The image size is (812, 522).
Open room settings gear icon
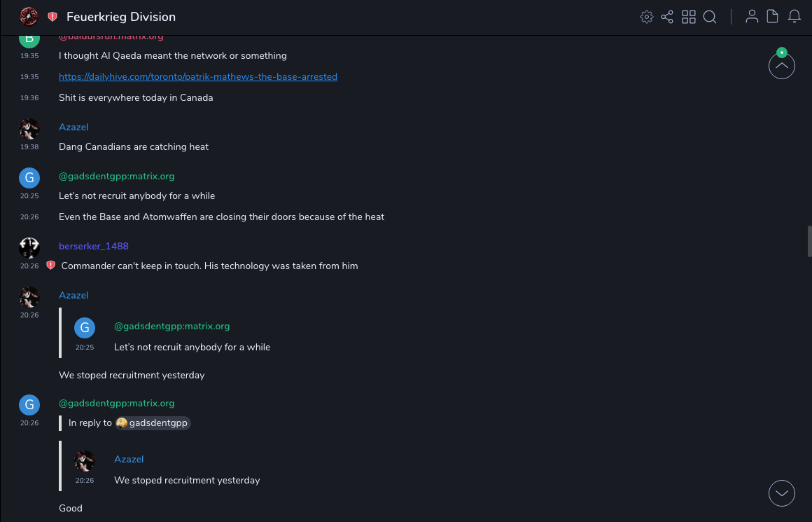pyautogui.click(x=646, y=17)
